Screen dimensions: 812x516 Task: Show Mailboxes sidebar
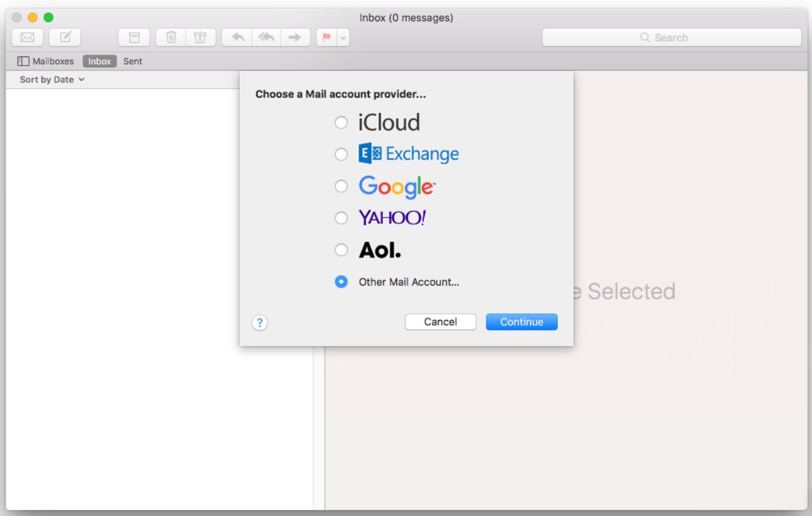[x=45, y=62]
